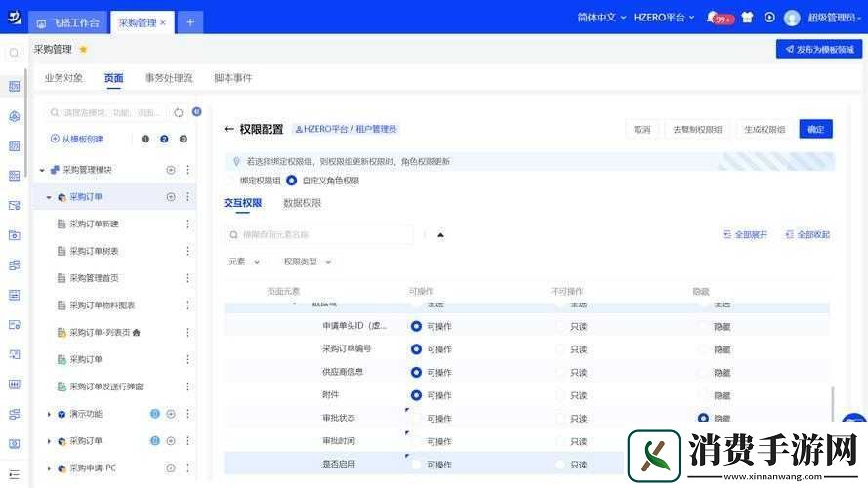Image resolution: width=868 pixels, height=488 pixels.
Task: Click the refresh icon beside tree search
Action: click(179, 112)
